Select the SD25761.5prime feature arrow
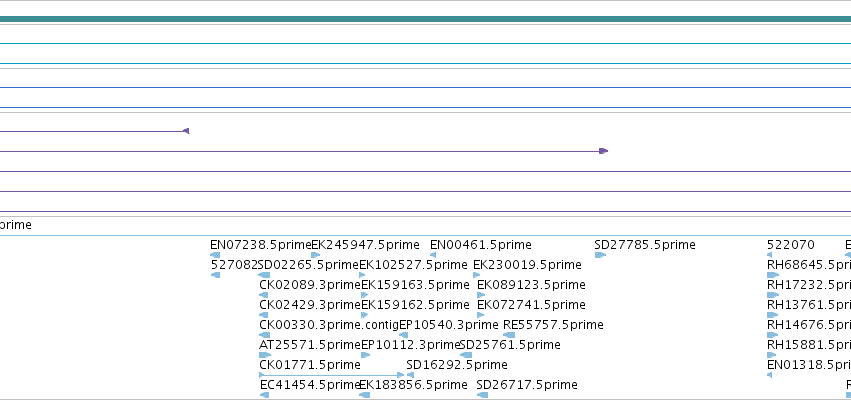This screenshot has height=400, width=851. pos(466,355)
